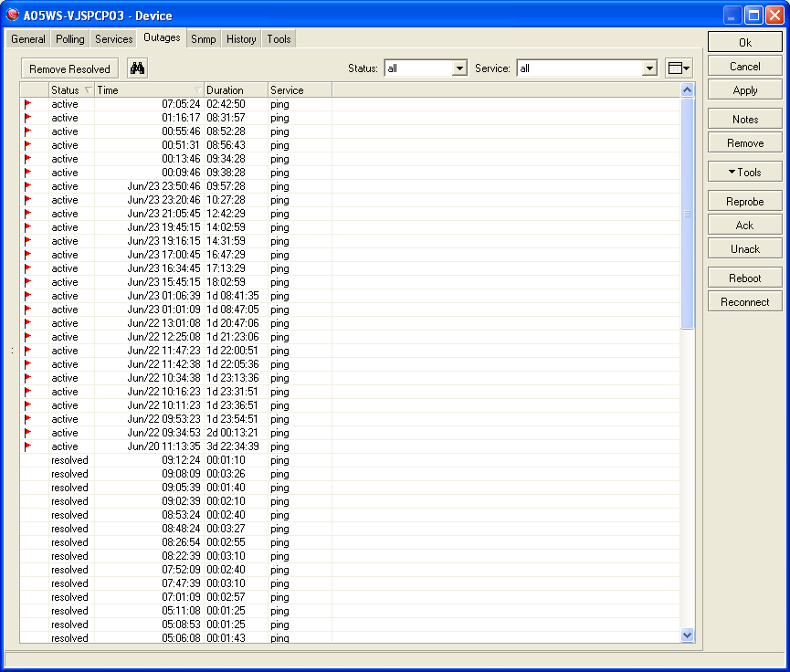The width and height of the screenshot is (790, 672).
Task: Select resolved outage at 08:53:24
Action: (350, 515)
